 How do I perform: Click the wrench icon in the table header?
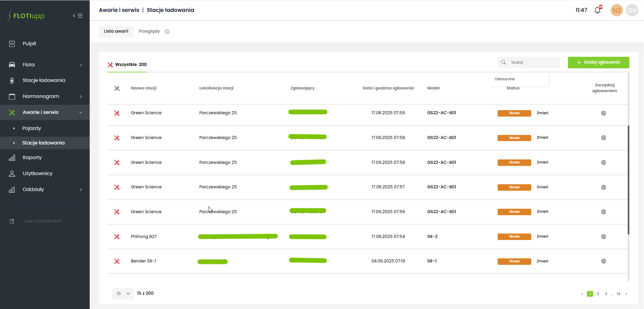click(117, 88)
